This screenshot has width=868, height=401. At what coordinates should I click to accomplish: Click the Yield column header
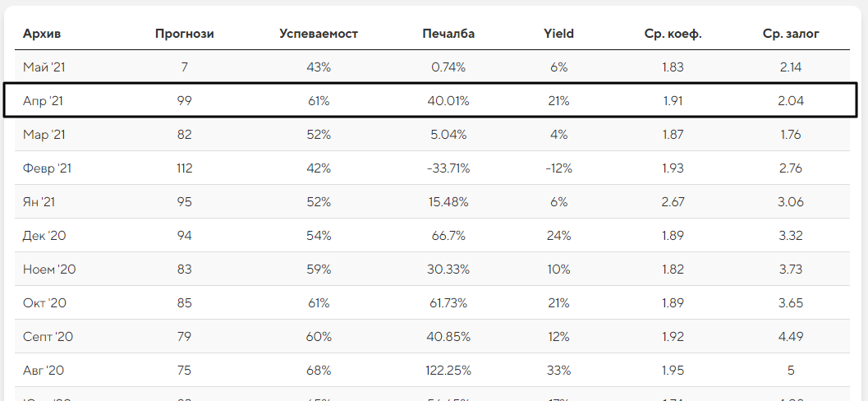pos(558,34)
